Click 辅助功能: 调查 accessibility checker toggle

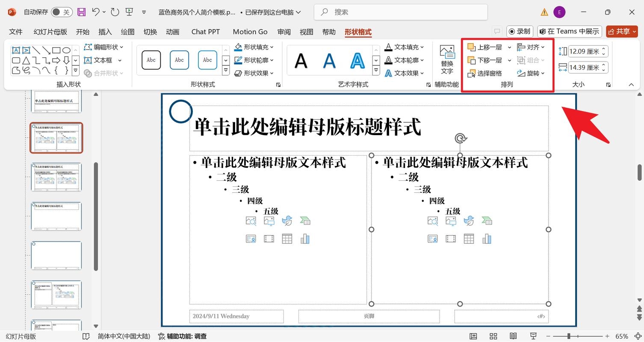pos(182,336)
